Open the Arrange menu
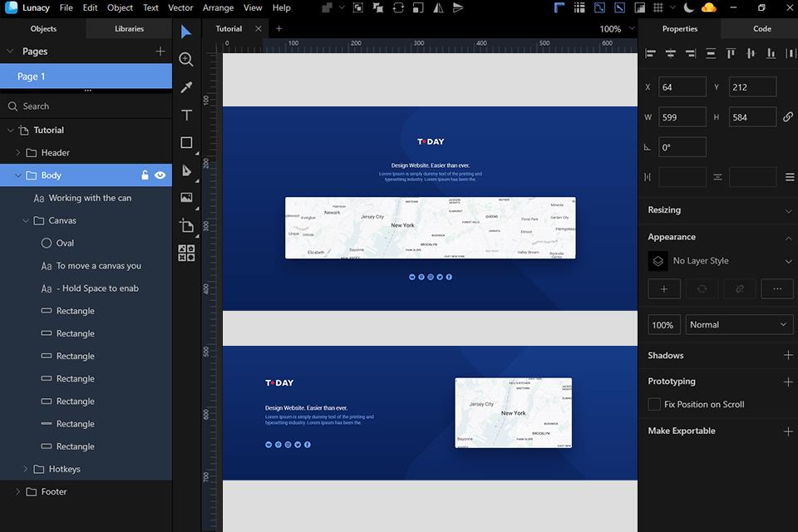This screenshot has width=798, height=532. tap(218, 7)
